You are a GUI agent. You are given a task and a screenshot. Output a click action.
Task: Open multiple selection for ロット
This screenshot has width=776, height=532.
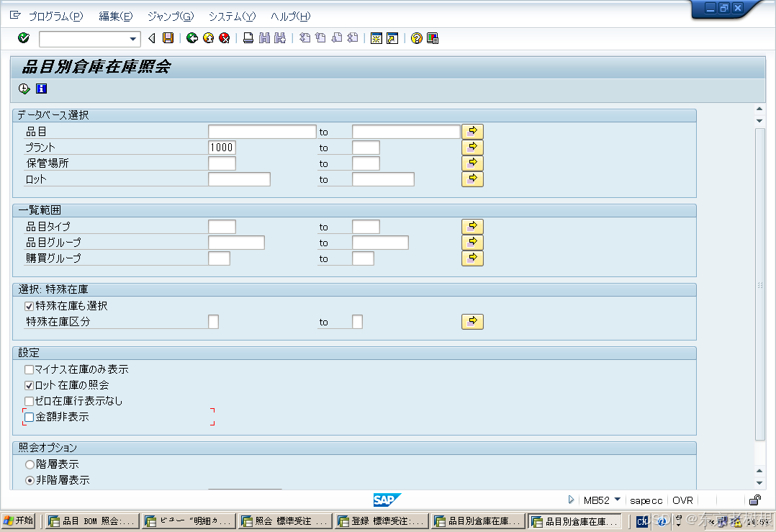473,179
